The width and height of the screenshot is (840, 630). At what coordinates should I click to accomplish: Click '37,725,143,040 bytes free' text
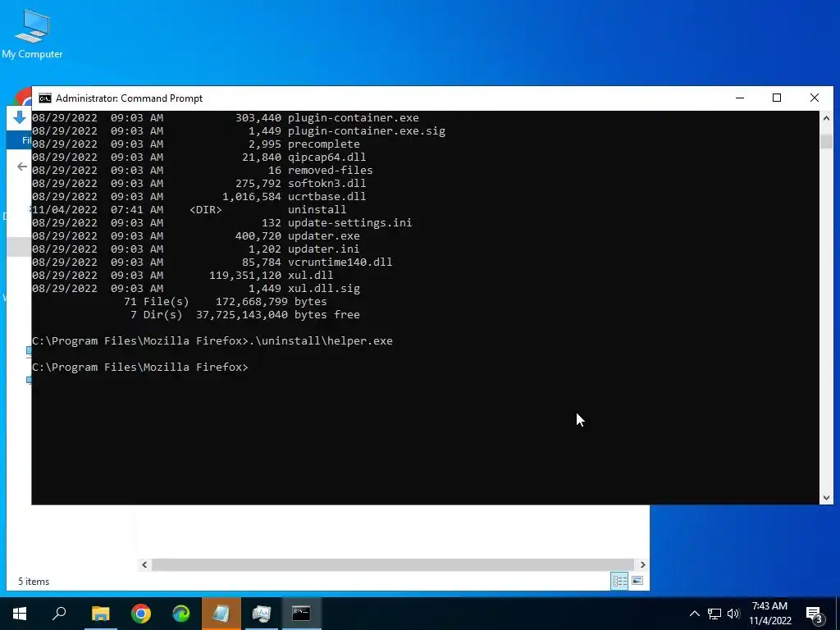click(x=278, y=315)
